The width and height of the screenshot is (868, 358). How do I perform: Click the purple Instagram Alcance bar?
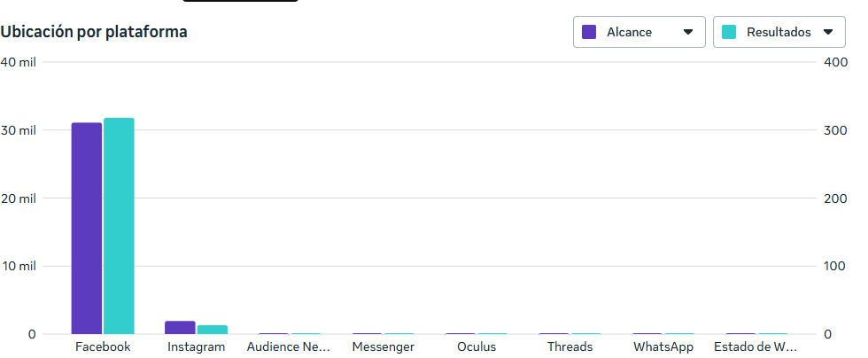click(x=180, y=327)
